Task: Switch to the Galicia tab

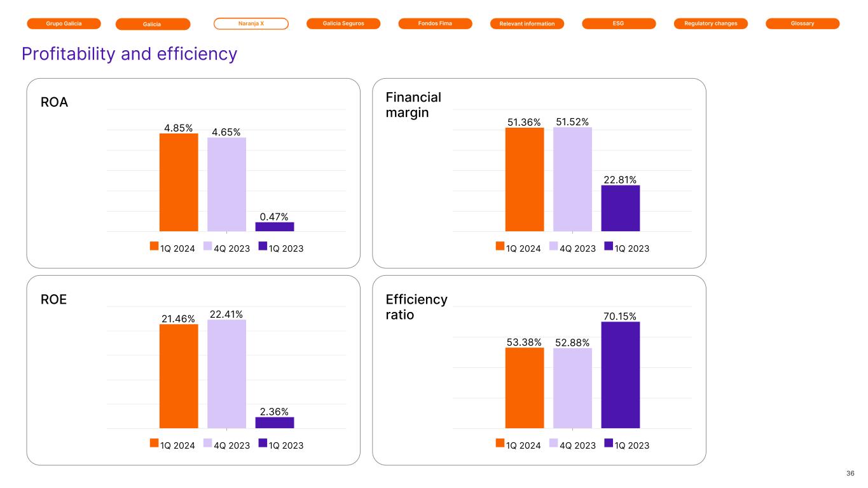Action: (x=153, y=24)
